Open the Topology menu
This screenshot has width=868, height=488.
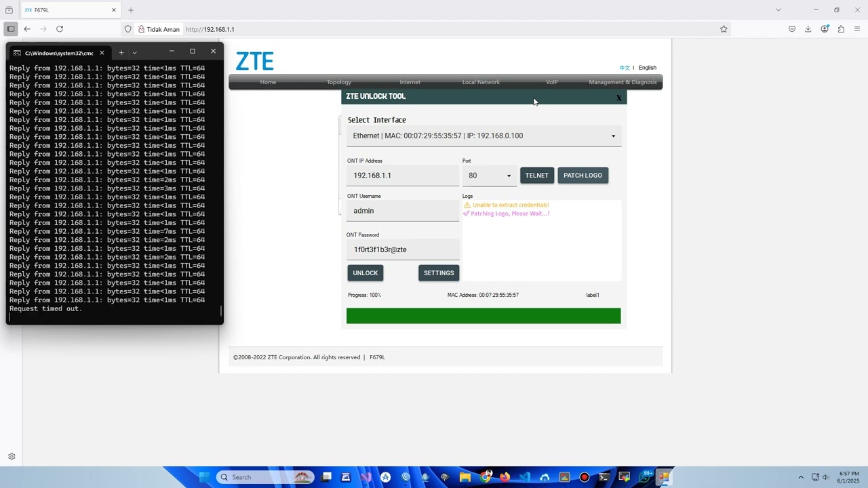[339, 82]
